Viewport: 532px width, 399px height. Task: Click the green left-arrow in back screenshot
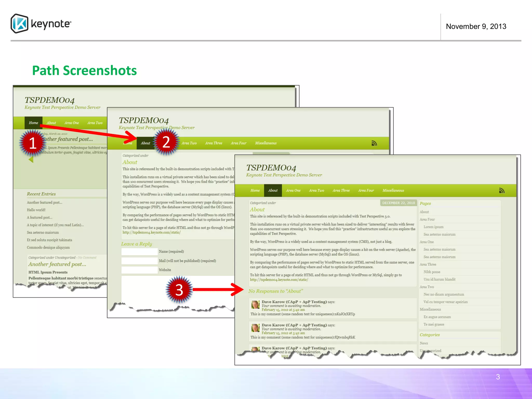(31, 160)
